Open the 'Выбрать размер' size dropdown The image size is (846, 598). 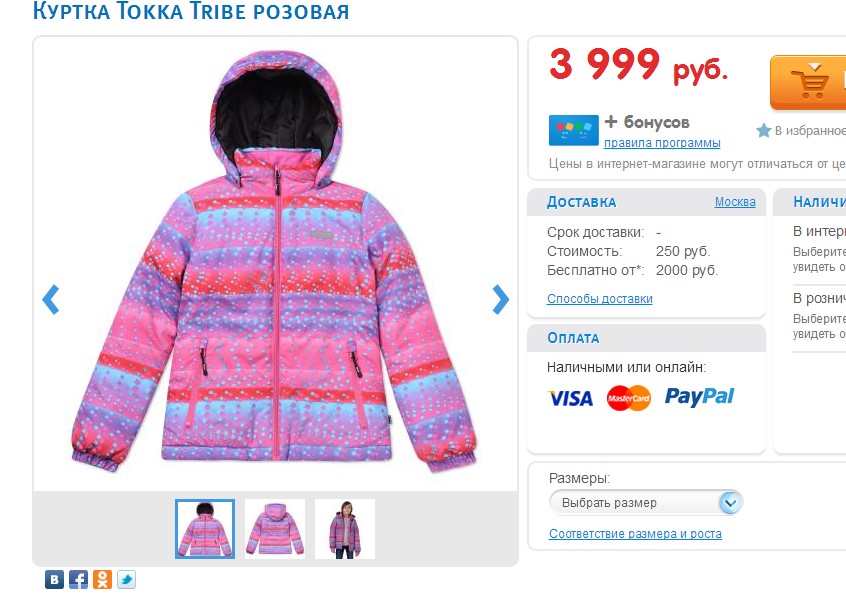(x=646, y=502)
